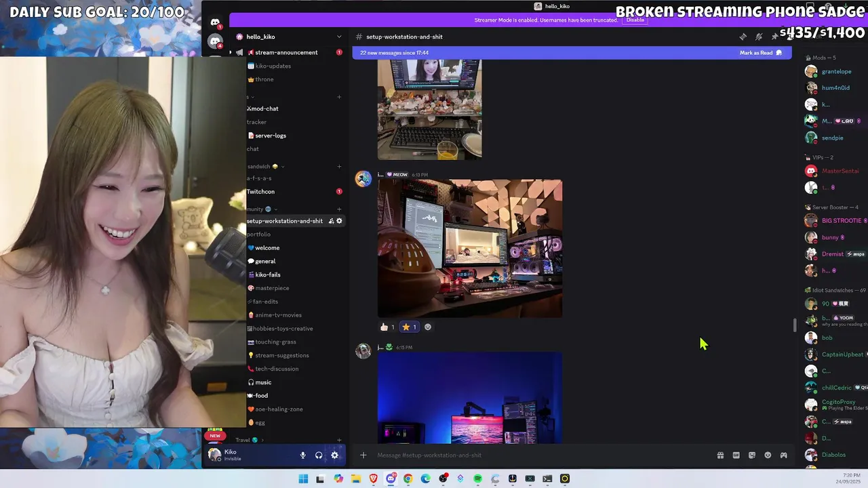This screenshot has height=488, width=868.
Task: Open apps controller icon in message bar
Action: [x=783, y=455]
